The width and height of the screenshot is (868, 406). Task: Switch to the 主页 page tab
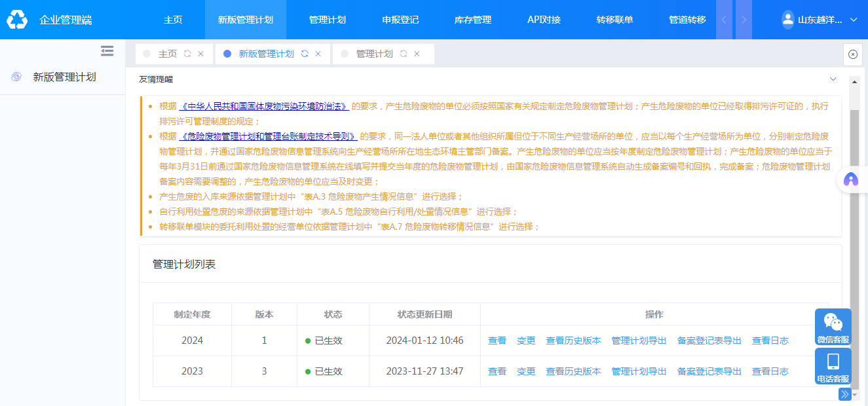[168, 54]
